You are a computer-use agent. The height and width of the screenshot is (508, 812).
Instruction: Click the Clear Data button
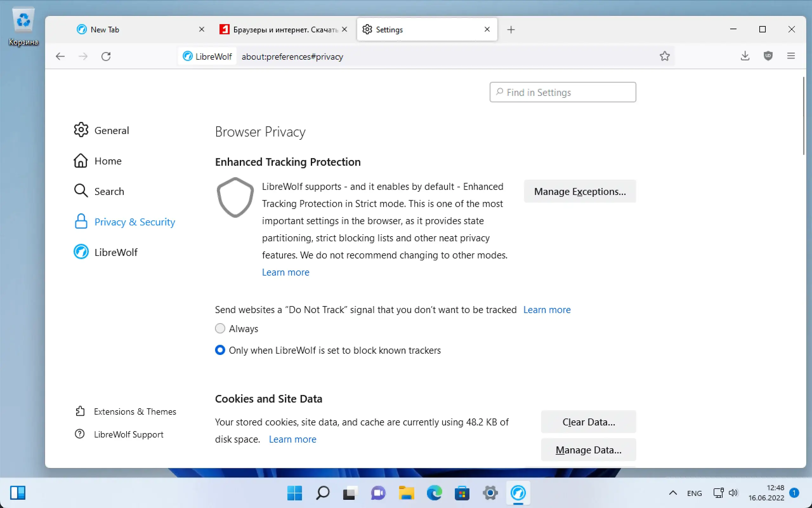point(588,422)
